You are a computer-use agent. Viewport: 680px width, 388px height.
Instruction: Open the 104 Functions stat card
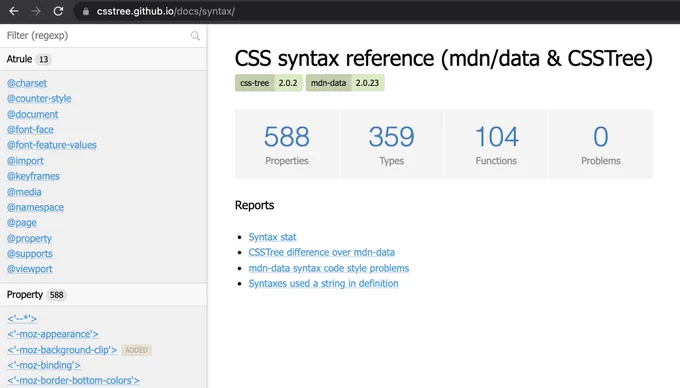[496, 144]
